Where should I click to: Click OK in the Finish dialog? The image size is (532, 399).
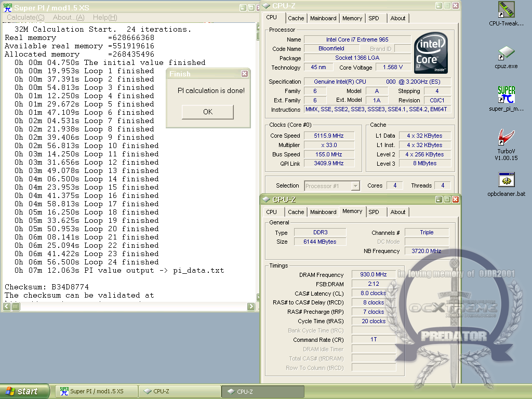pyautogui.click(x=208, y=112)
